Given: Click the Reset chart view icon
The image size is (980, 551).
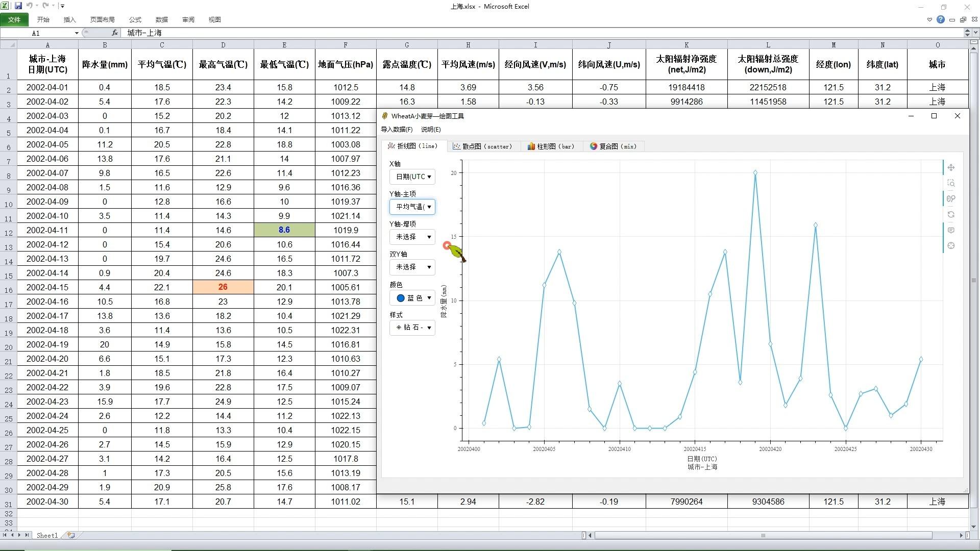Looking at the screenshot, I should (951, 215).
